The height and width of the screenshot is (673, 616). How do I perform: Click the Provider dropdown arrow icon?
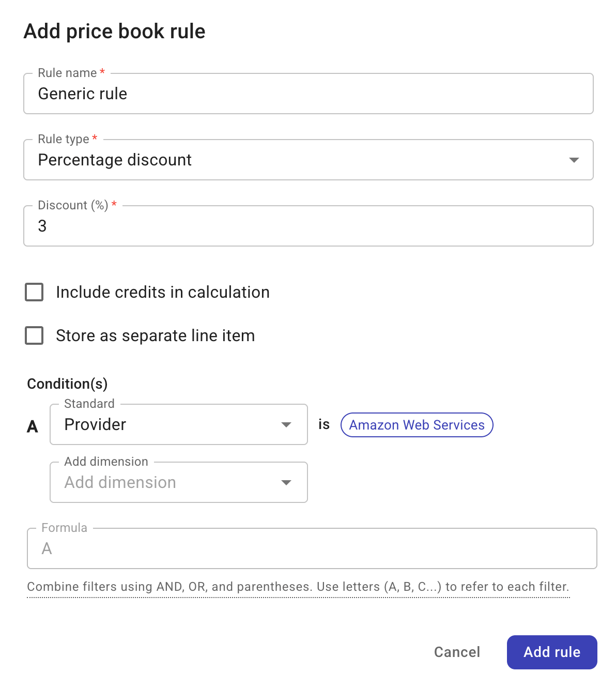coord(286,424)
